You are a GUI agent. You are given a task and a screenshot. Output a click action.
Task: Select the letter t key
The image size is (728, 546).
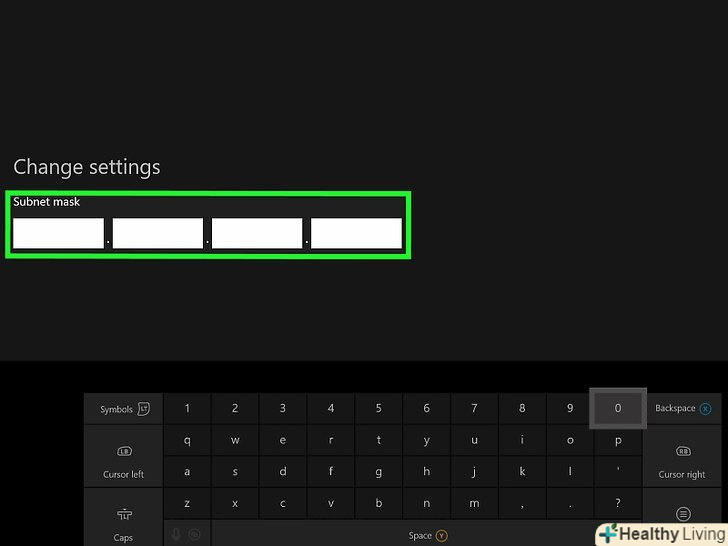[x=378, y=440]
